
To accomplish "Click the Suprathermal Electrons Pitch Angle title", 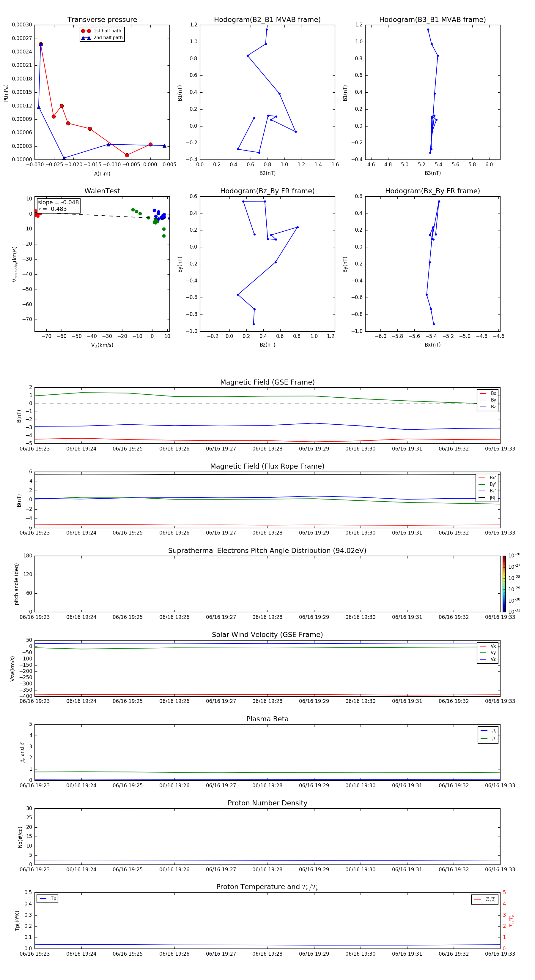I will (267, 551).
